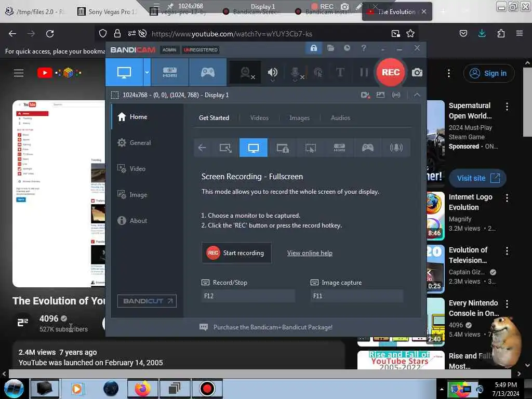Open YouTube settings three-dot menu near Sign in
The height and width of the screenshot is (399, 532).
448,73
